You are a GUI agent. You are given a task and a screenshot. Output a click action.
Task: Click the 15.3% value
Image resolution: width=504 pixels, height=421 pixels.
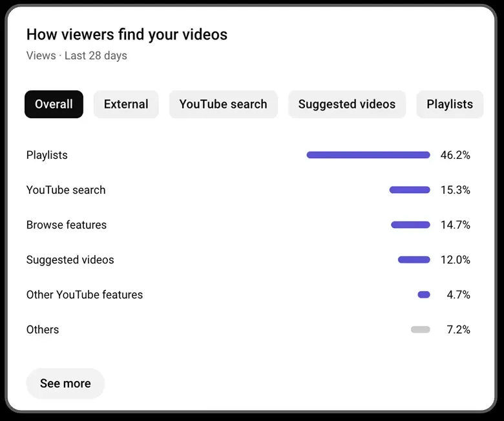coord(455,190)
